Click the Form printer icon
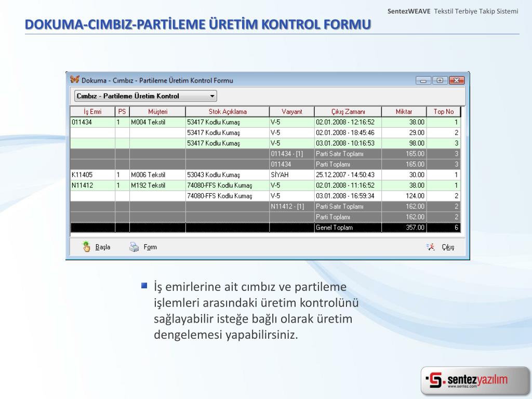 (134, 247)
